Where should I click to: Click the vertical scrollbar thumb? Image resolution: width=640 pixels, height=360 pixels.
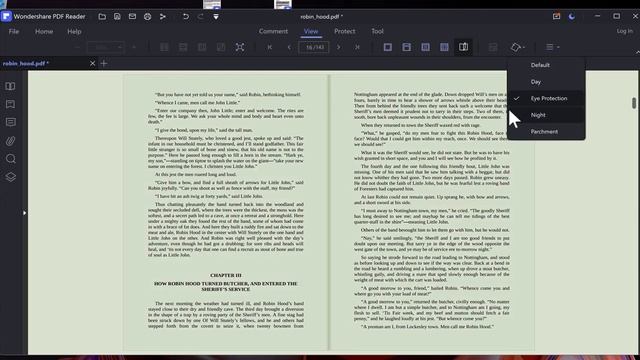(x=634, y=103)
